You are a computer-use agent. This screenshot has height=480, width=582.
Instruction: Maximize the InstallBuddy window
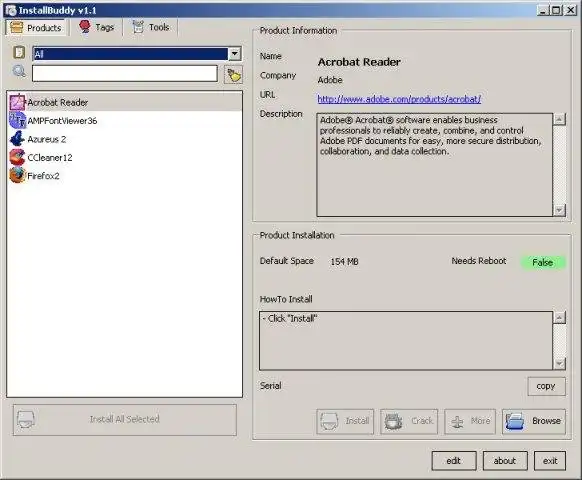(x=556, y=10)
